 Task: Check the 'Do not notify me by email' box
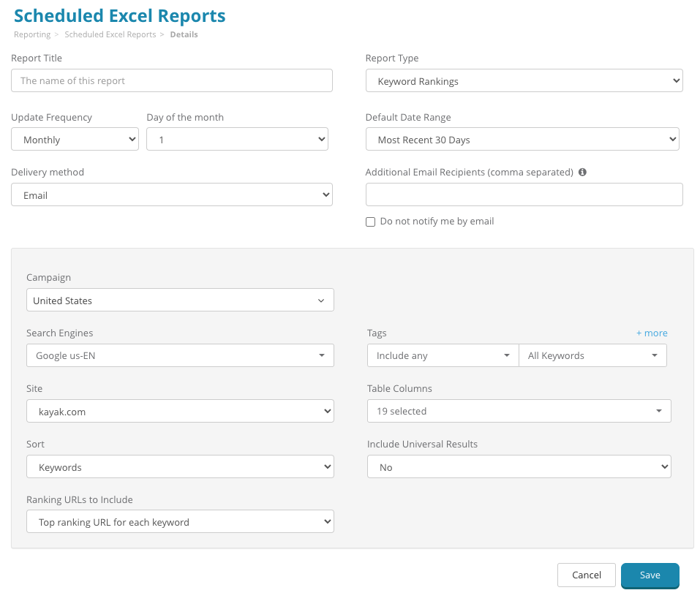tap(371, 222)
